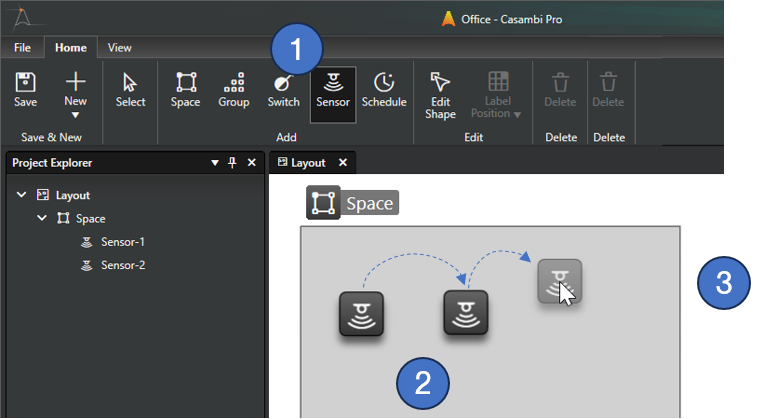Select Space in the project tree
The width and height of the screenshot is (759, 419).
(x=91, y=219)
